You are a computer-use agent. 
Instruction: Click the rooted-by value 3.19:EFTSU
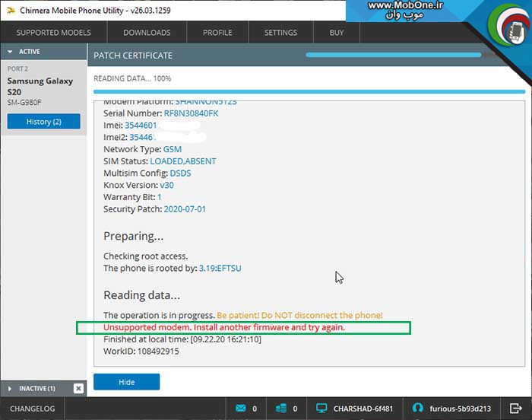point(220,268)
